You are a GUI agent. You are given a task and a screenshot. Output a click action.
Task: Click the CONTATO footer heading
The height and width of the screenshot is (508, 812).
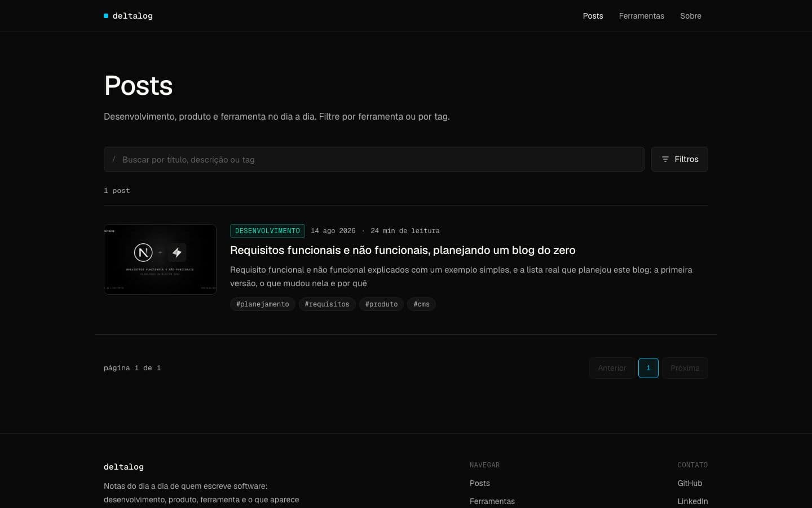click(x=692, y=465)
